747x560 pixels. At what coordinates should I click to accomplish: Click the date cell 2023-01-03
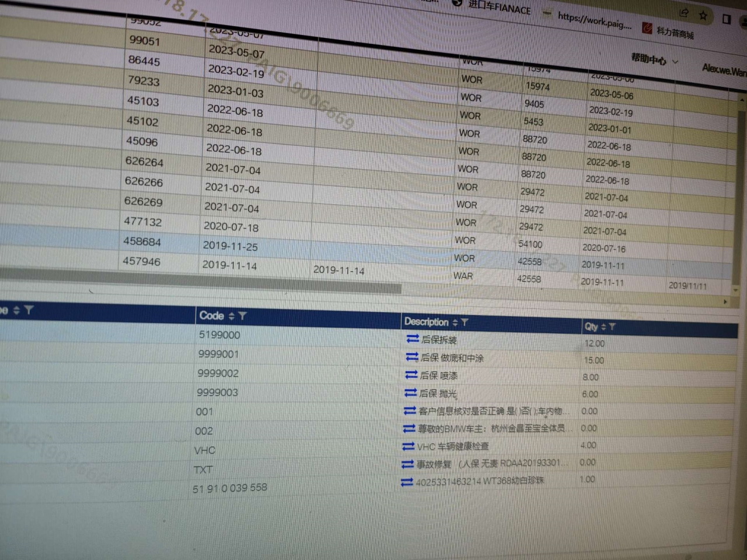click(x=235, y=91)
